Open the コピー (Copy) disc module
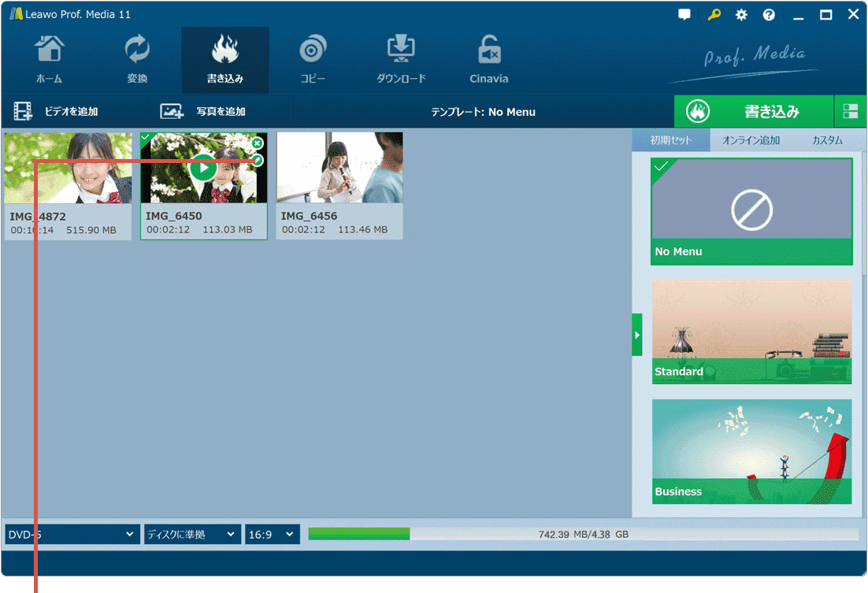 [313, 60]
